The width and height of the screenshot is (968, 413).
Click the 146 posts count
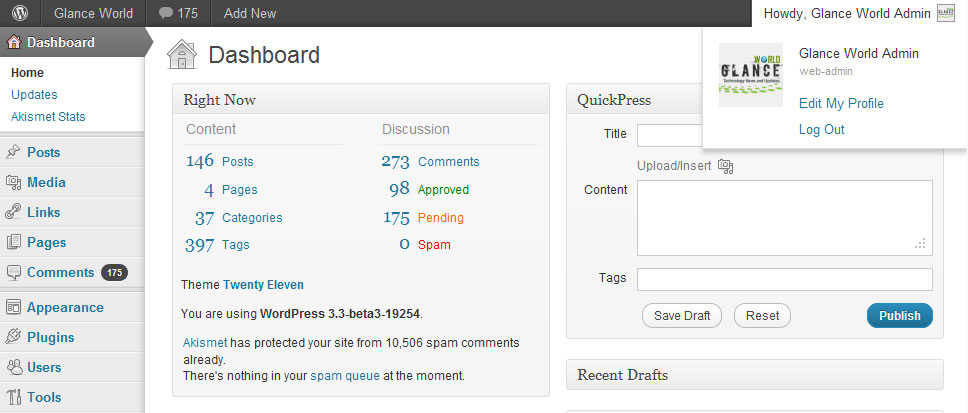200,162
